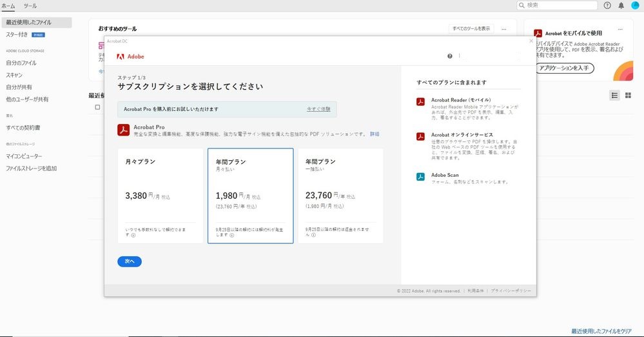
Task: Click 今すぐ体験 trial link
Action: (x=318, y=109)
